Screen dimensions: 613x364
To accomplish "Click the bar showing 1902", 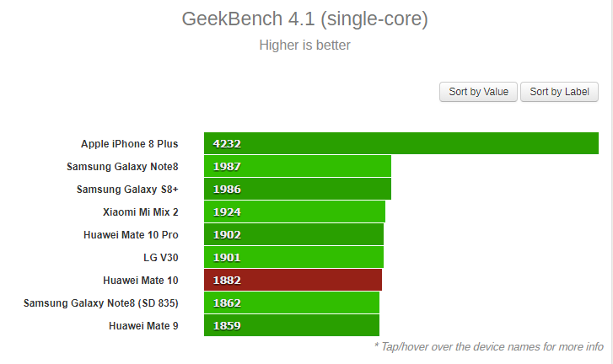I will click(x=293, y=234).
